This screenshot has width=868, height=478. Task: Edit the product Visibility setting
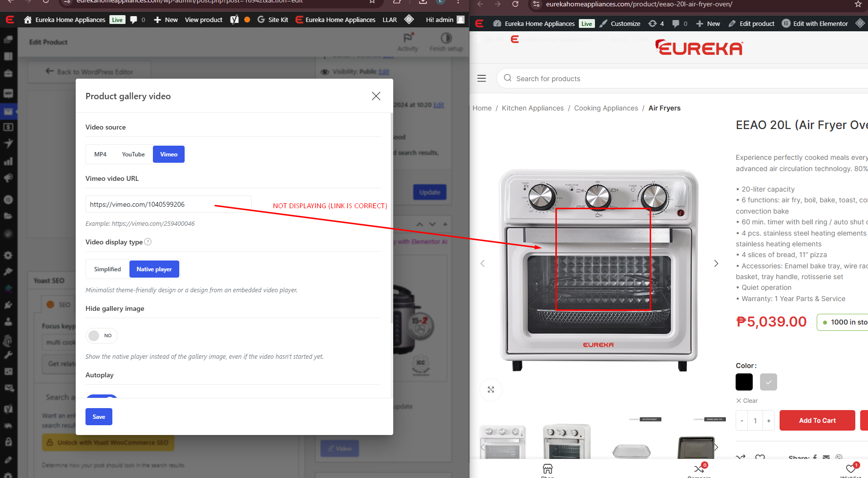coord(384,72)
